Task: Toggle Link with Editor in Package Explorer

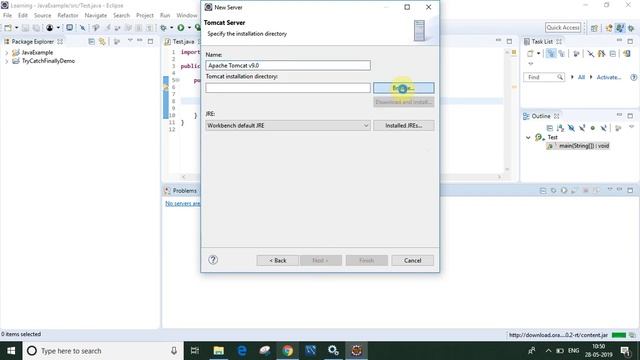Action: click(x=102, y=41)
